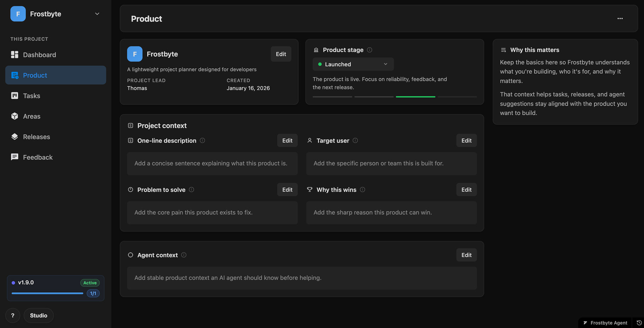
Task: Edit the Frostbyte project details
Action: 281,54
